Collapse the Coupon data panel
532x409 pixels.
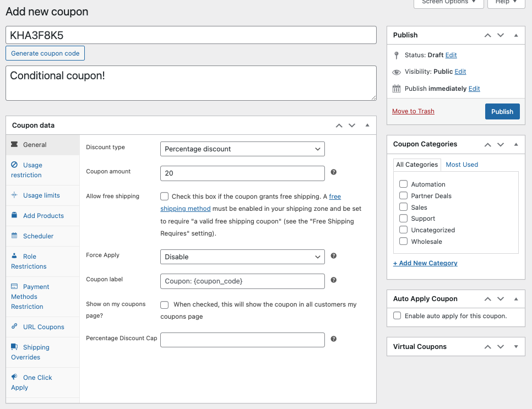pos(367,125)
